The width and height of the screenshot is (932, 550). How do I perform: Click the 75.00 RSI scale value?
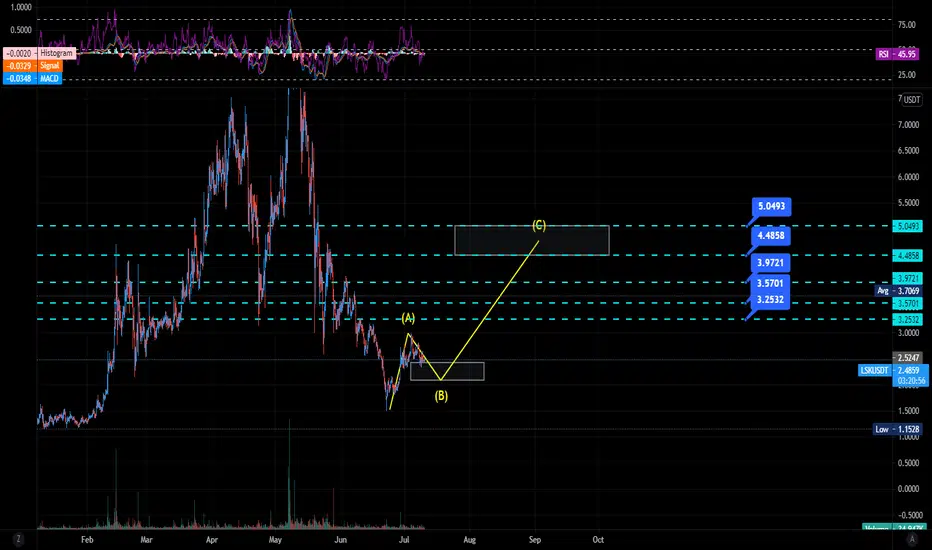(x=907, y=25)
